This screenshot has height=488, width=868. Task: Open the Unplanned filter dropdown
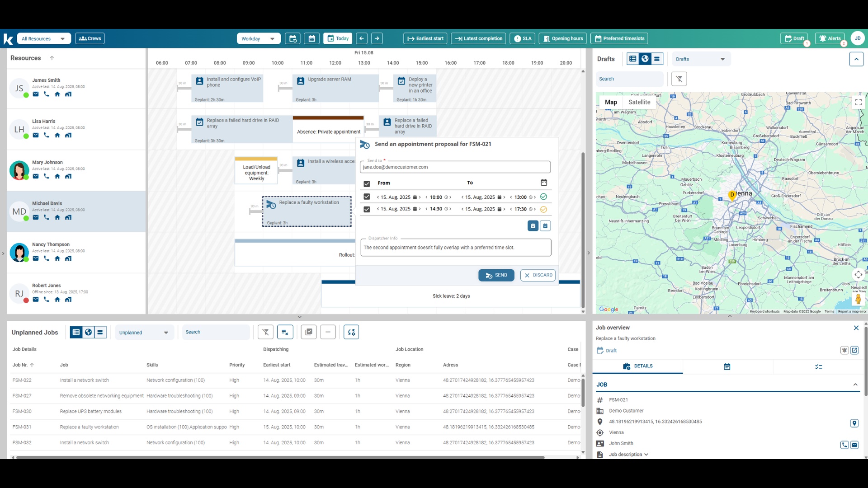tap(144, 333)
